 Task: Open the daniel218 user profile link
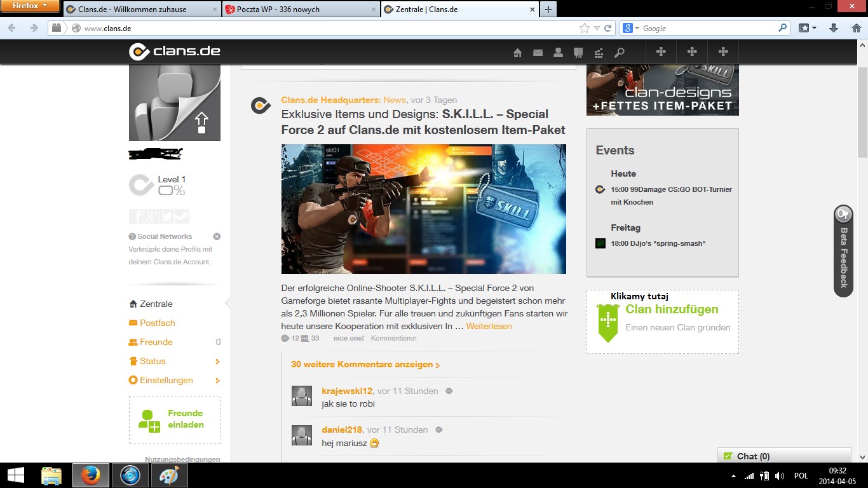point(342,430)
